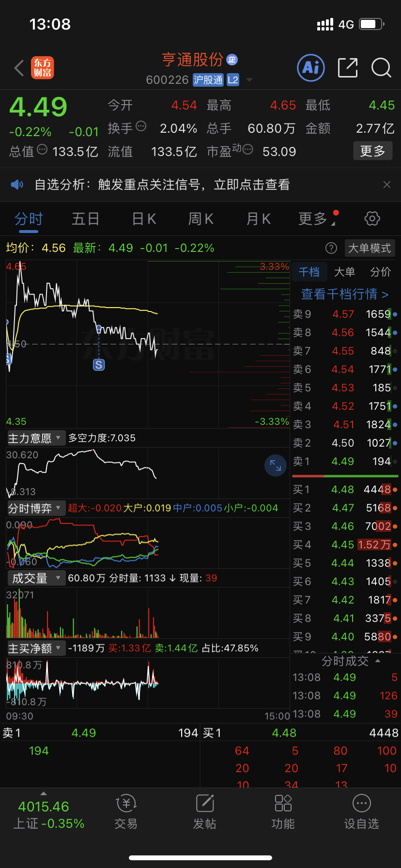401x868 pixels.
Task: Switch to 周K chart tab
Action: (200, 219)
